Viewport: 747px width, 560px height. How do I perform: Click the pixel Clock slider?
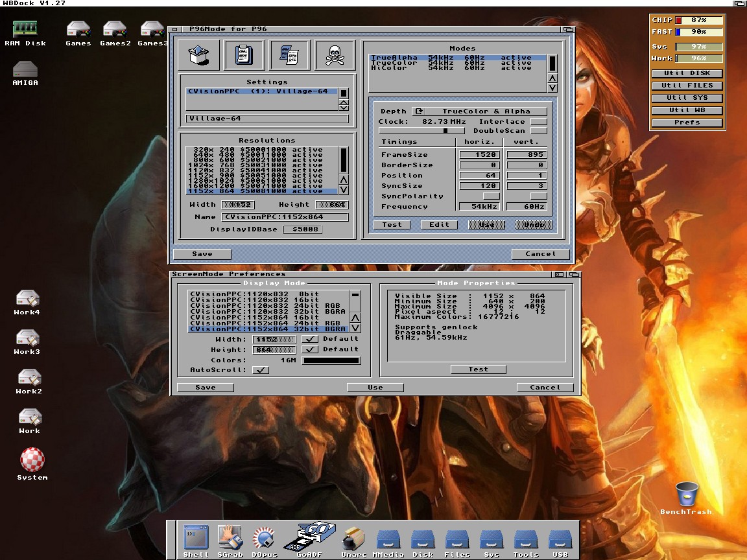pos(421,130)
